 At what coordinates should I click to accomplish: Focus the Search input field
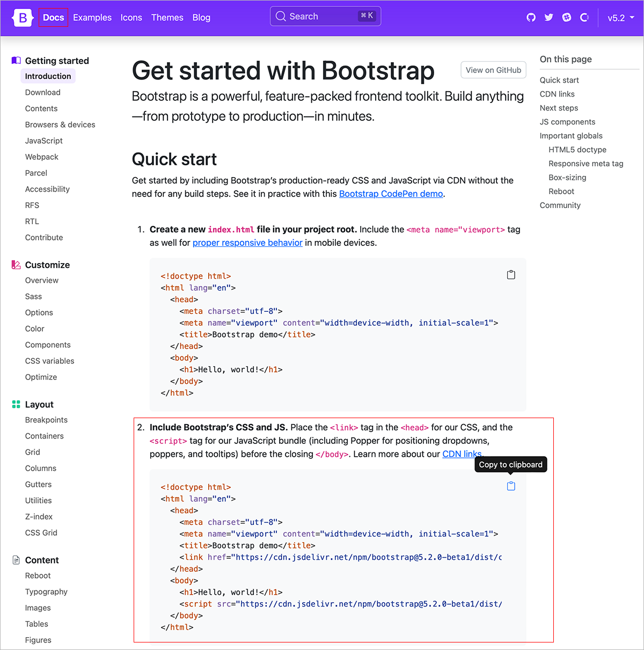(x=325, y=17)
